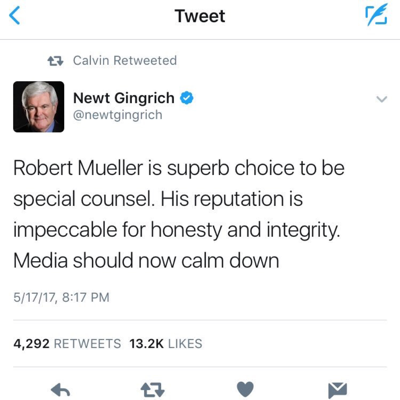Open the @newtgingrich handle

[118, 115]
